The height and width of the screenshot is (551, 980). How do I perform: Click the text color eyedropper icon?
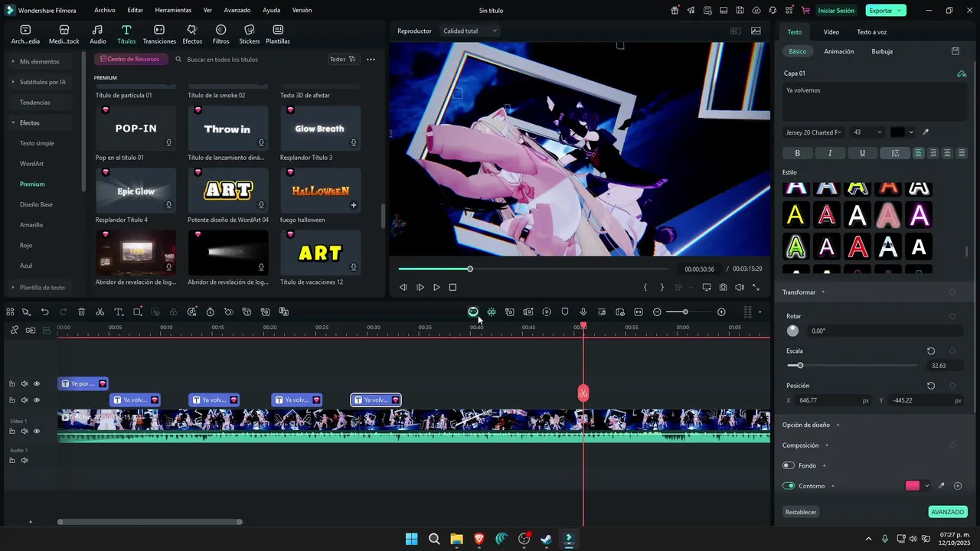click(x=926, y=132)
